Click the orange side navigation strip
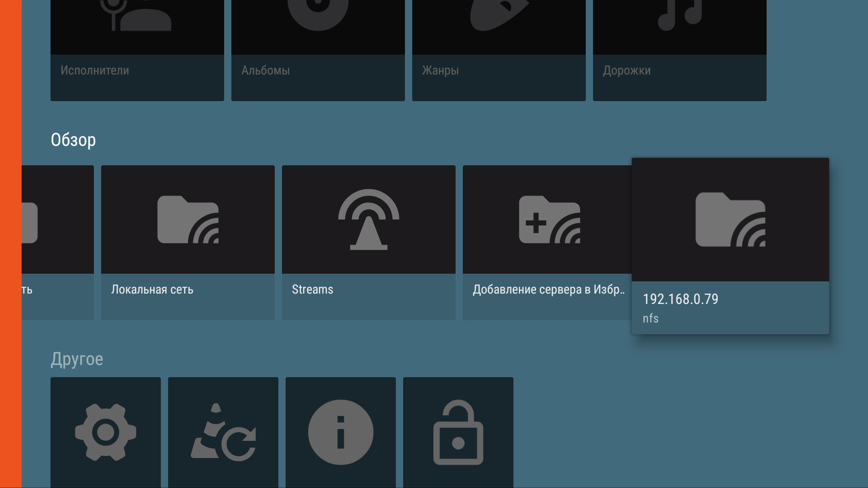 [x=11, y=244]
